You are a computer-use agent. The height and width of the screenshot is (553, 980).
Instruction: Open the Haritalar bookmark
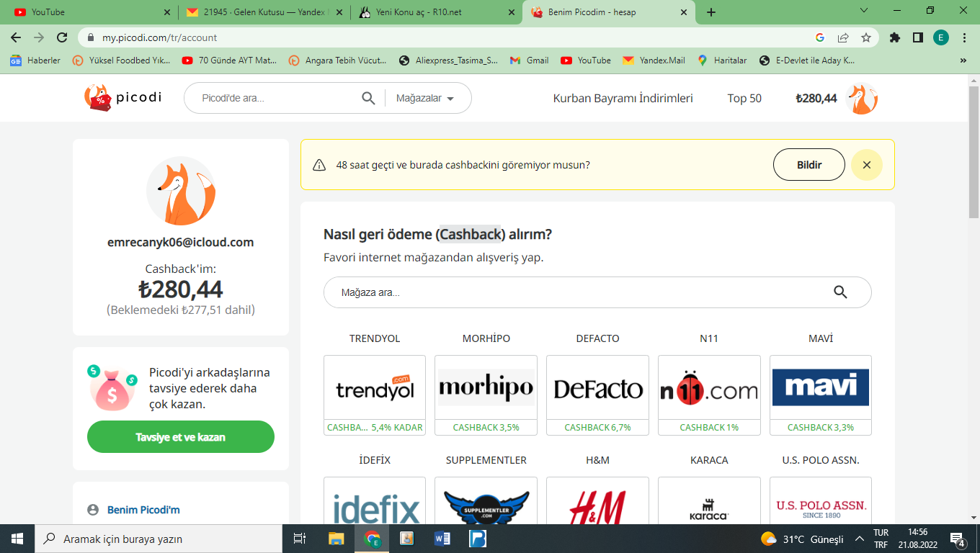pos(722,60)
